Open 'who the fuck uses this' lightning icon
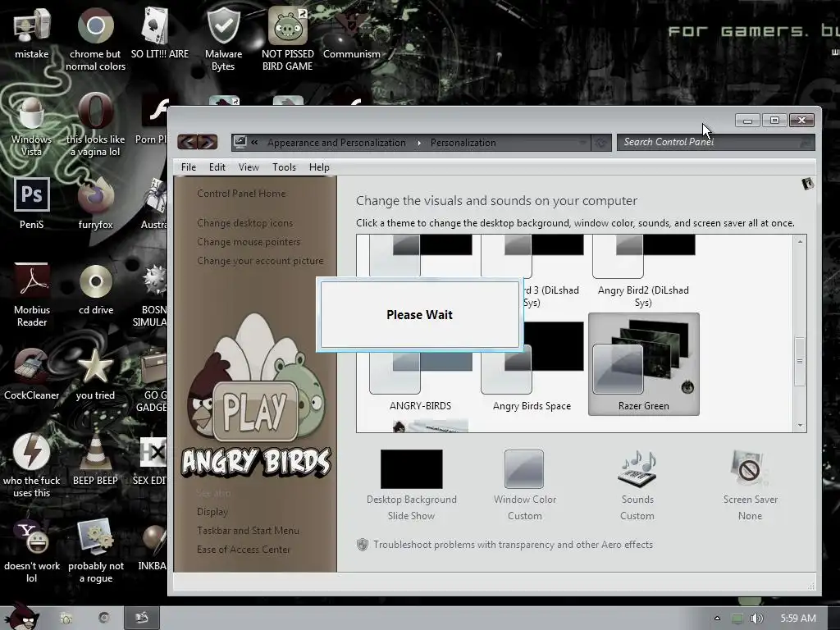The width and height of the screenshot is (840, 630). pyautogui.click(x=32, y=452)
